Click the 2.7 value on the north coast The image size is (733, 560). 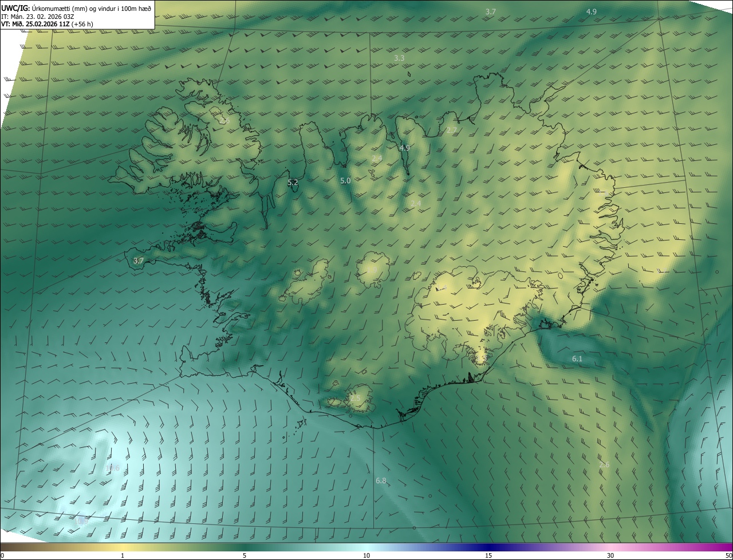tap(451, 131)
